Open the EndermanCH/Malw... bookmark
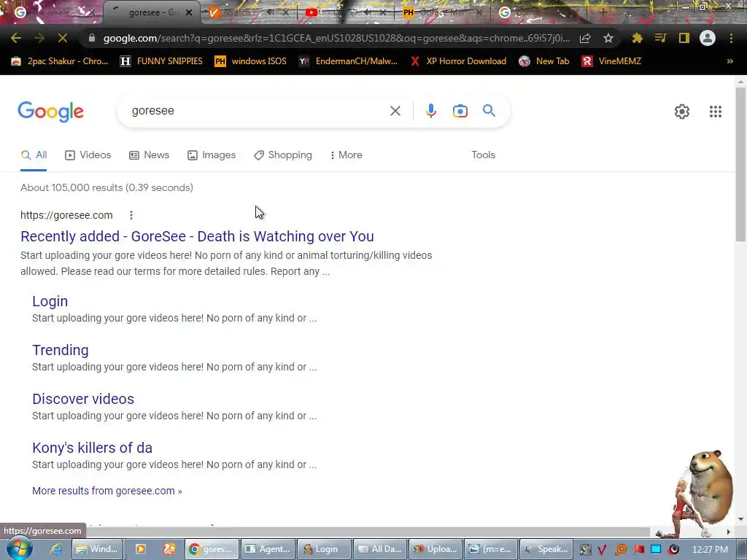The height and width of the screenshot is (560, 747). (x=348, y=61)
